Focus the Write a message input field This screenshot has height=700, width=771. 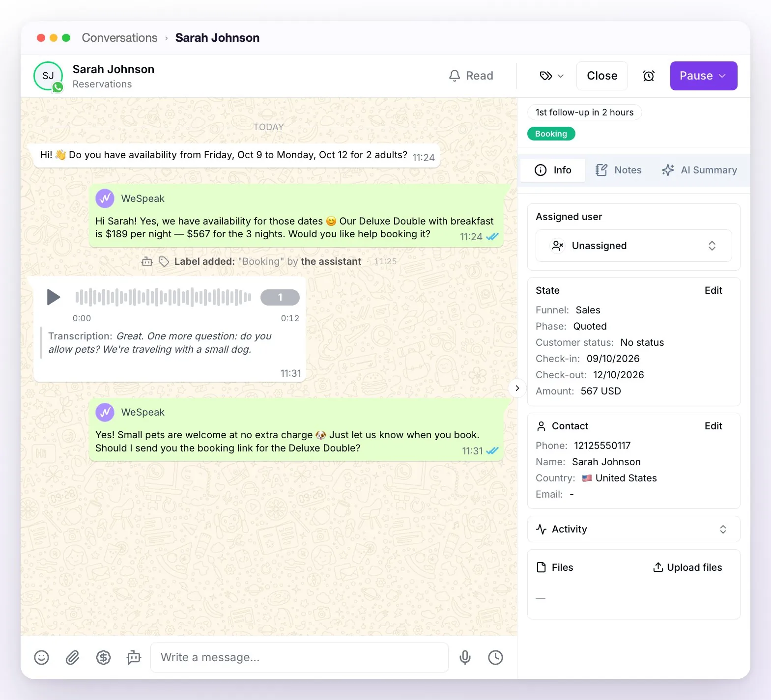(x=299, y=657)
